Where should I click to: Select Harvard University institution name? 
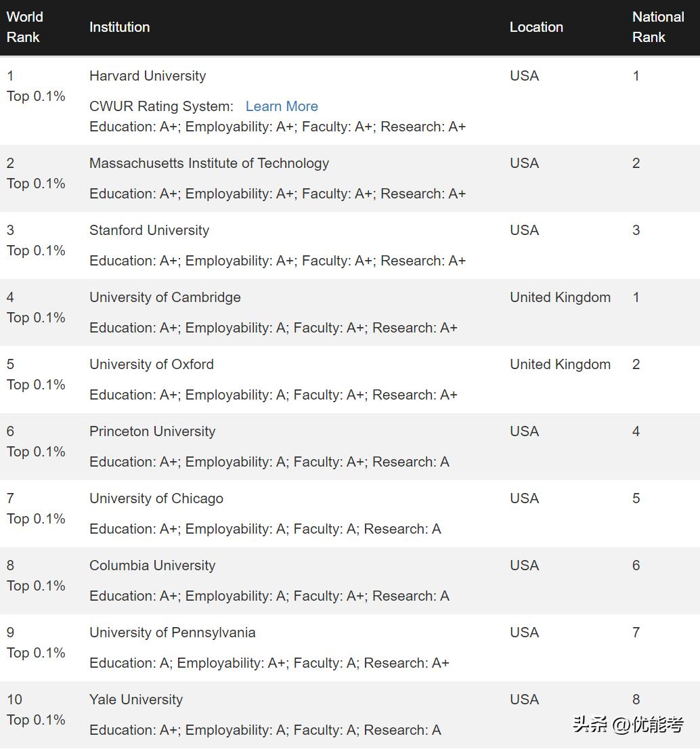pos(148,76)
